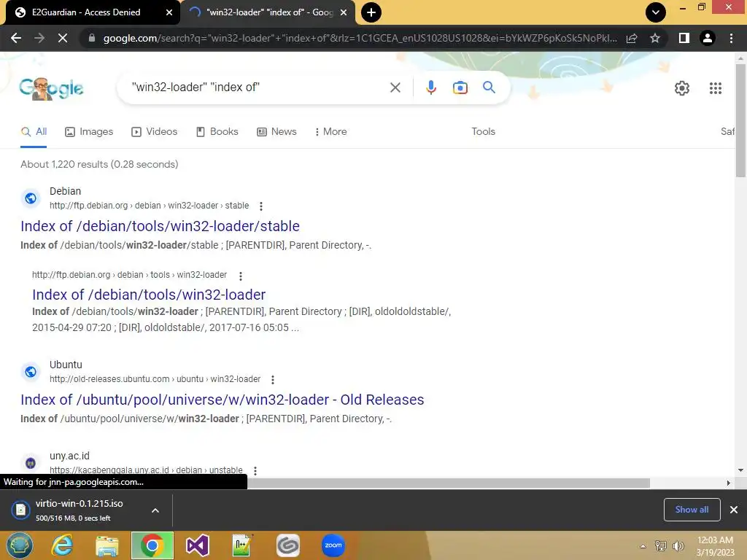
Task: Click the vertical page scrollbar
Action: (x=740, y=120)
